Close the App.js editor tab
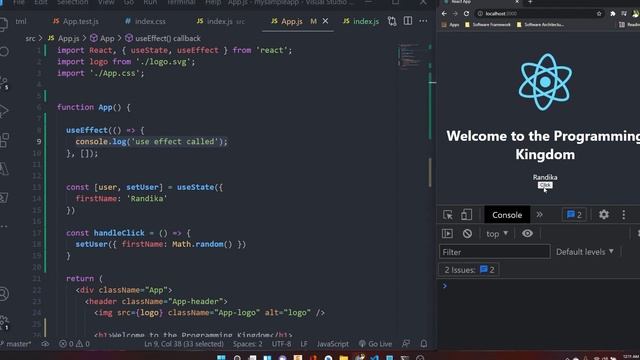Screen dimensions: 640x360 [325, 21]
